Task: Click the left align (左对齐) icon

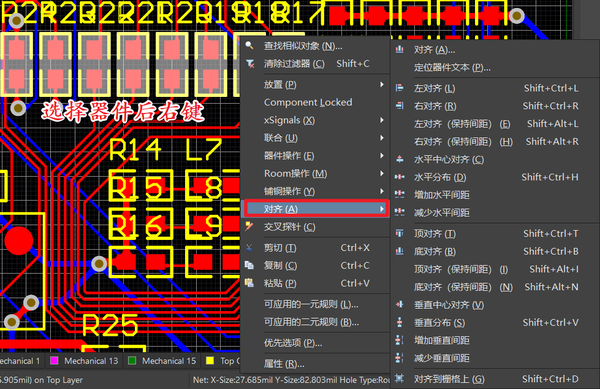Action: pos(399,88)
